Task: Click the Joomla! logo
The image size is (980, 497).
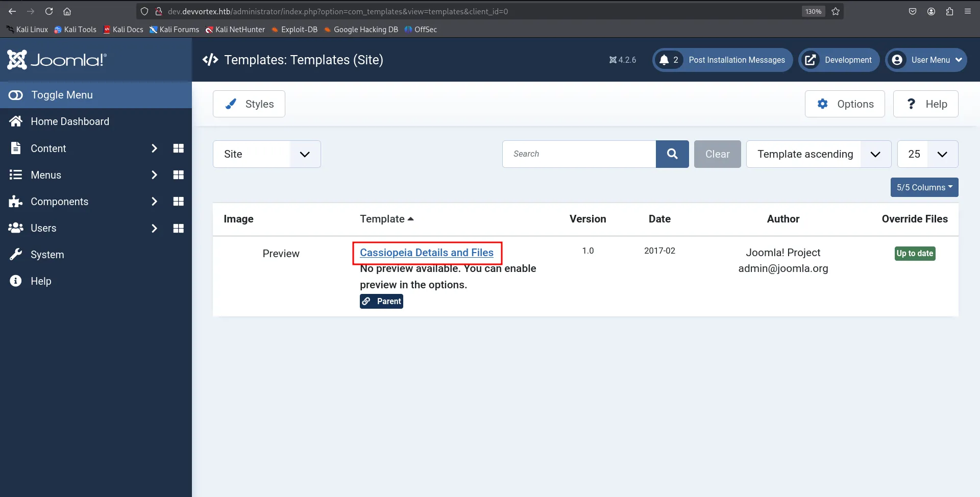Action: click(x=57, y=60)
